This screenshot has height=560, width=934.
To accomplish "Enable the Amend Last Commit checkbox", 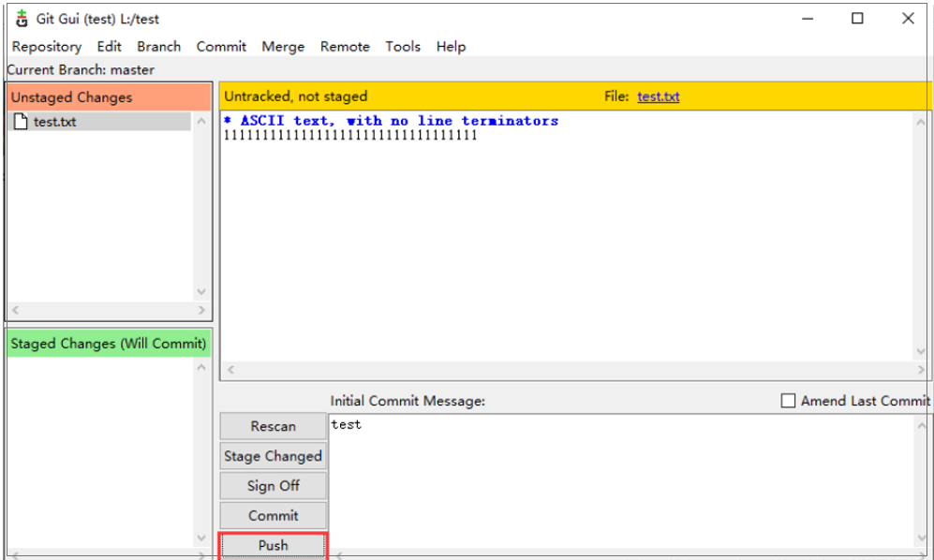I will (788, 401).
